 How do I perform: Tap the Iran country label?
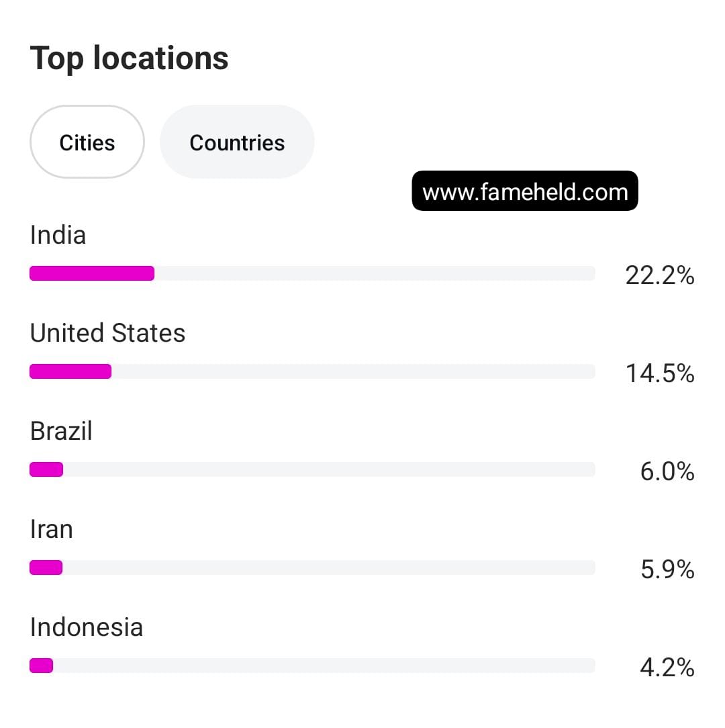pos(52,529)
